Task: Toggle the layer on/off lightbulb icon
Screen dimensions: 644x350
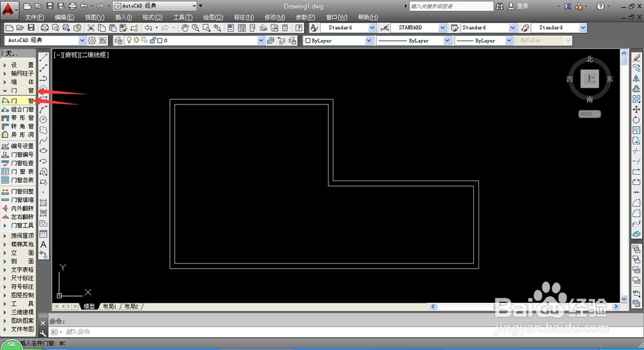Action: point(129,41)
